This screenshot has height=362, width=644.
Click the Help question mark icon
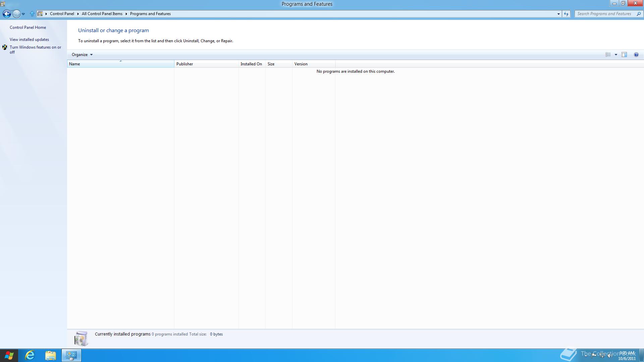(636, 55)
